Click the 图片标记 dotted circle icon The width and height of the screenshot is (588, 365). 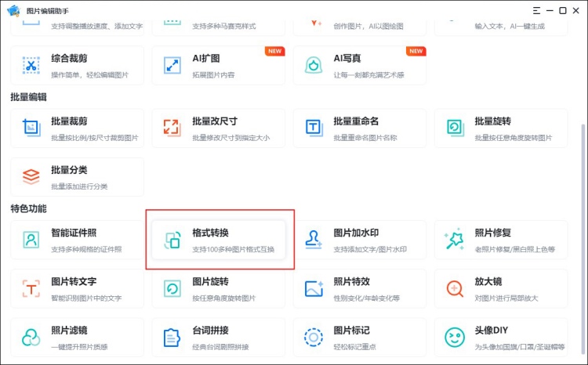[x=314, y=338]
